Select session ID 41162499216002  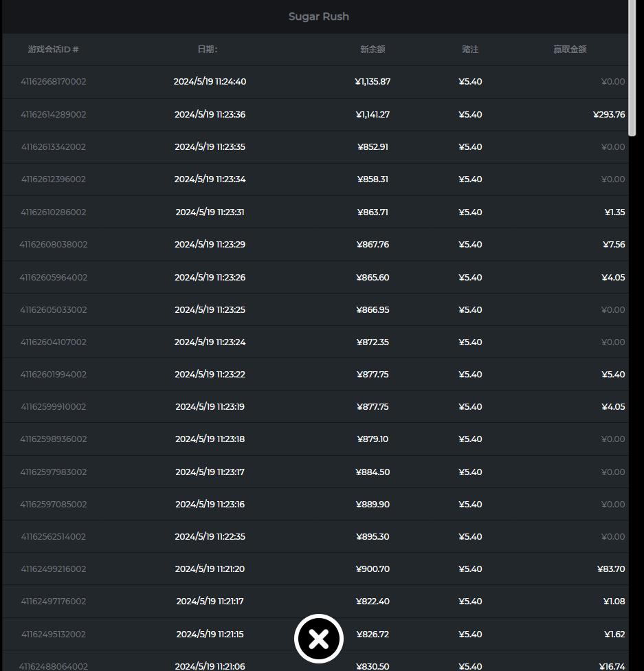pyautogui.click(x=54, y=569)
